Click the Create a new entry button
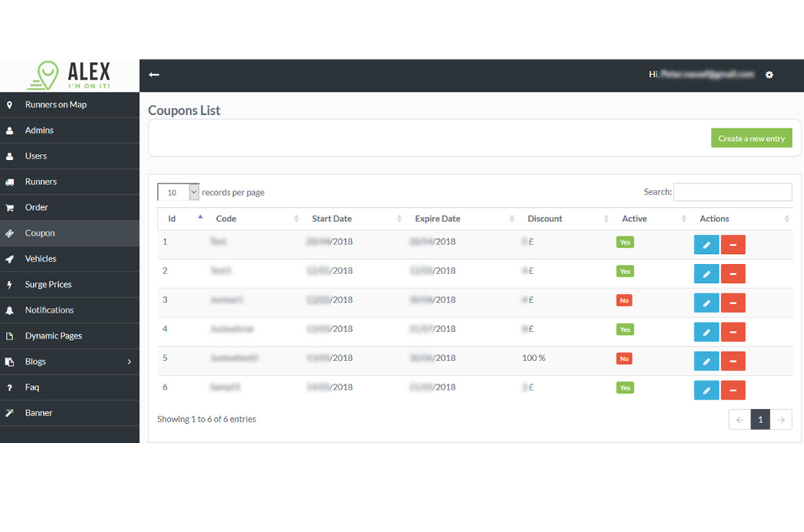Image resolution: width=804 pixels, height=532 pixels. click(751, 138)
